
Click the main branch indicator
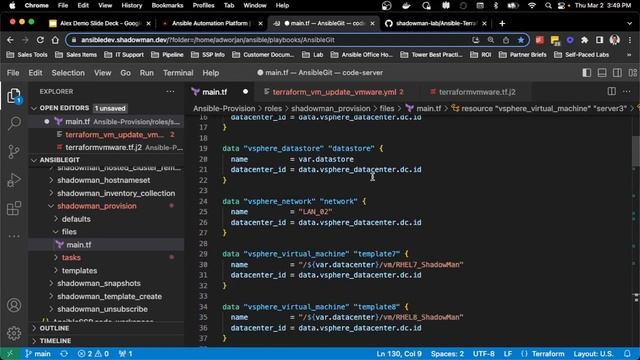(38, 353)
